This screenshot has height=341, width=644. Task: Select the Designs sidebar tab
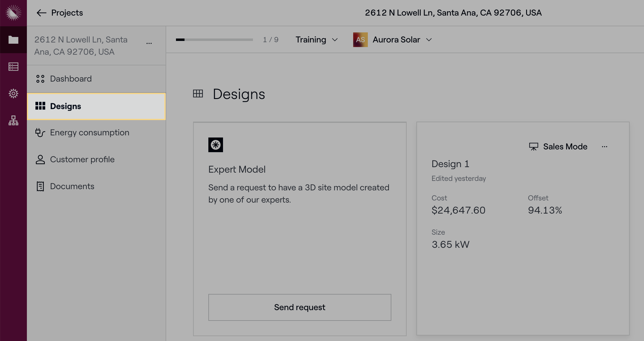(x=65, y=106)
